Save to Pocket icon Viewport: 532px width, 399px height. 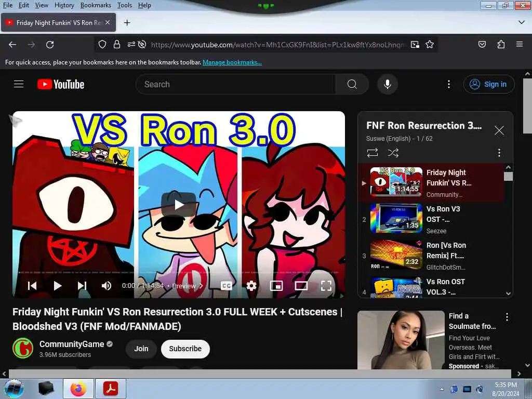[482, 45]
